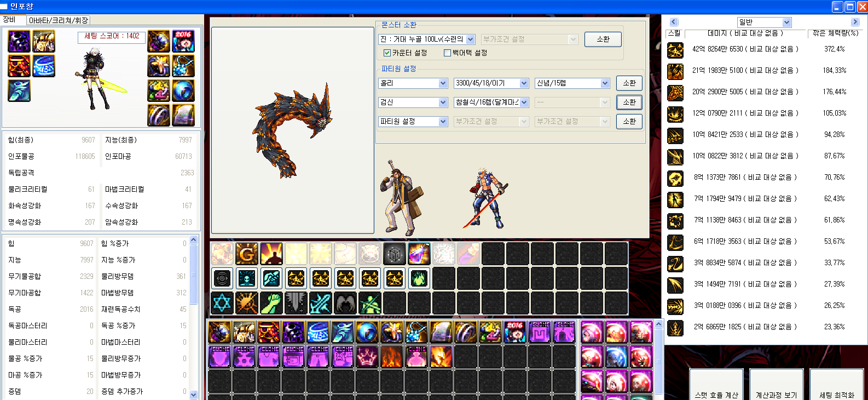Click the blue belt equipment slot

pyautogui.click(x=44, y=66)
